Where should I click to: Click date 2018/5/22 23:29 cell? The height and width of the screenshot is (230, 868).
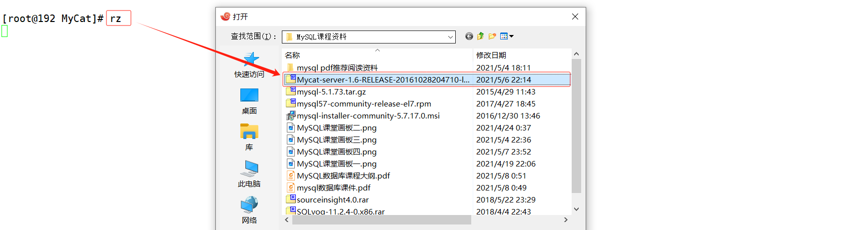[506, 199]
